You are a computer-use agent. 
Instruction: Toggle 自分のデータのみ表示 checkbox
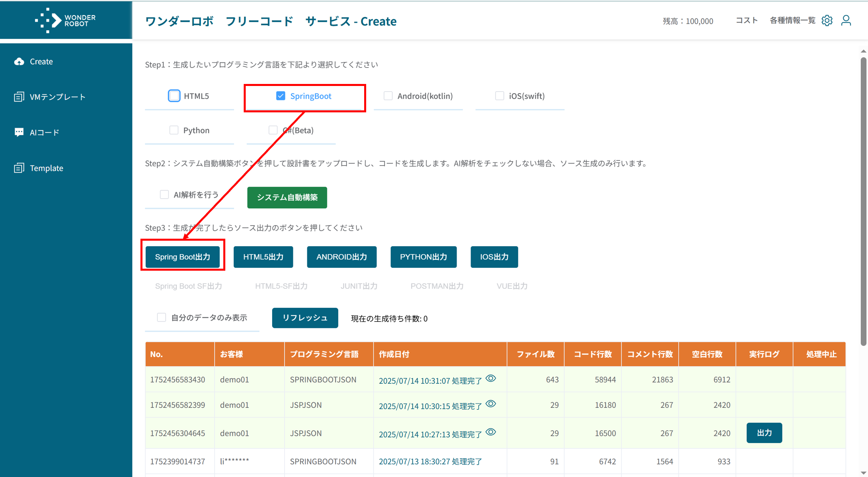(x=161, y=317)
